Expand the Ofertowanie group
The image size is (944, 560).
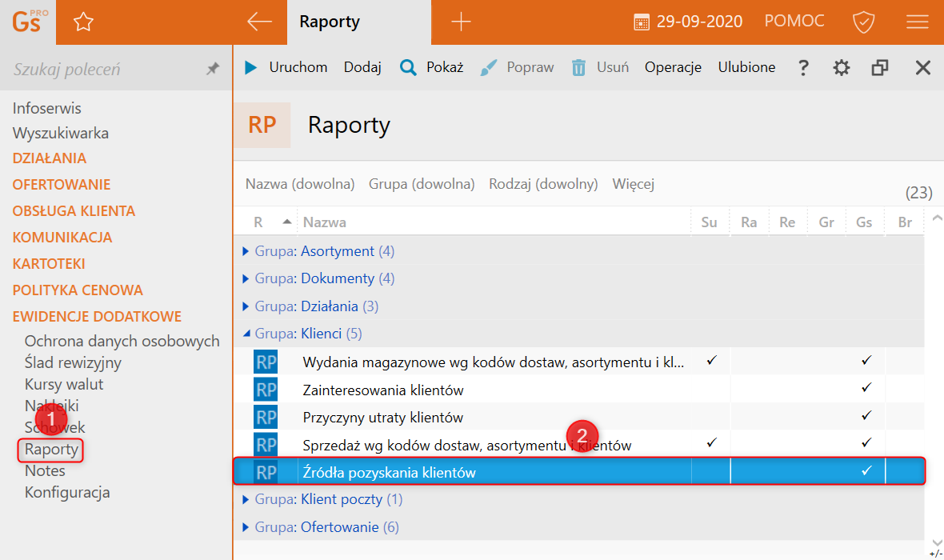pyautogui.click(x=246, y=527)
